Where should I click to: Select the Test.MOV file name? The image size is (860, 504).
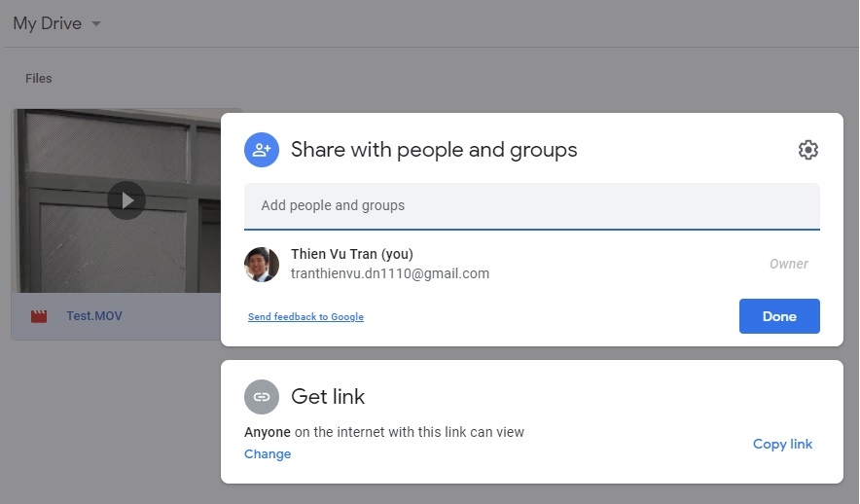tap(94, 316)
